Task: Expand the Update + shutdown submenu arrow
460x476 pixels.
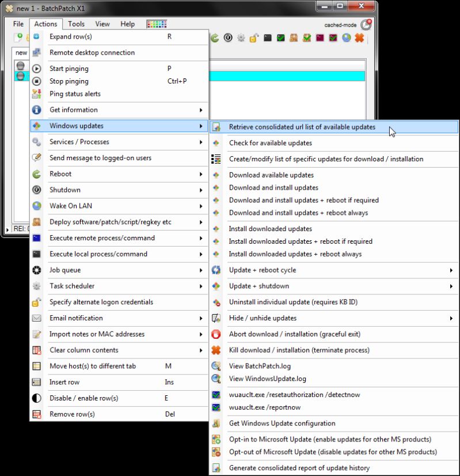Action: [451, 286]
